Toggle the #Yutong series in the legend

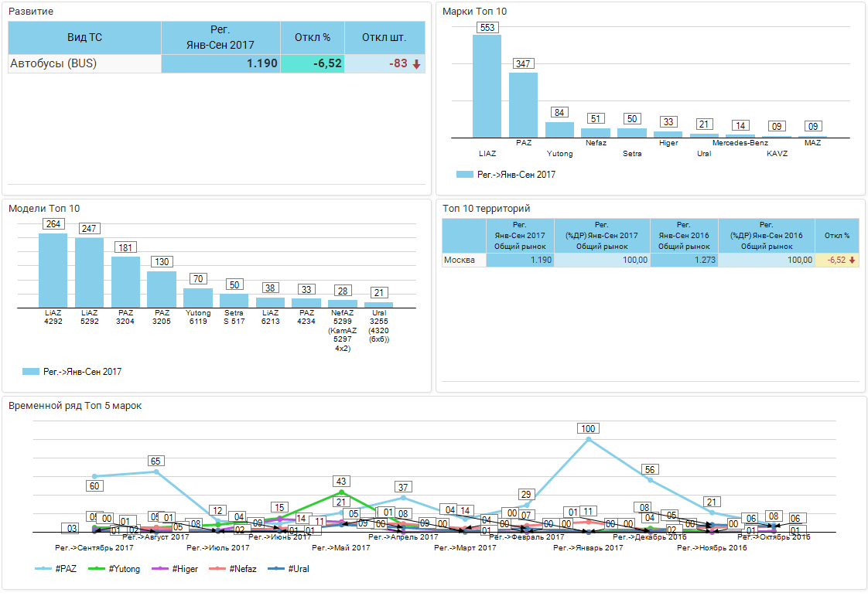click(x=114, y=568)
